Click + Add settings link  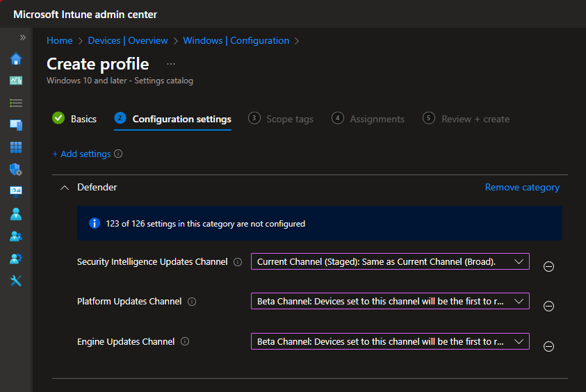click(x=82, y=154)
